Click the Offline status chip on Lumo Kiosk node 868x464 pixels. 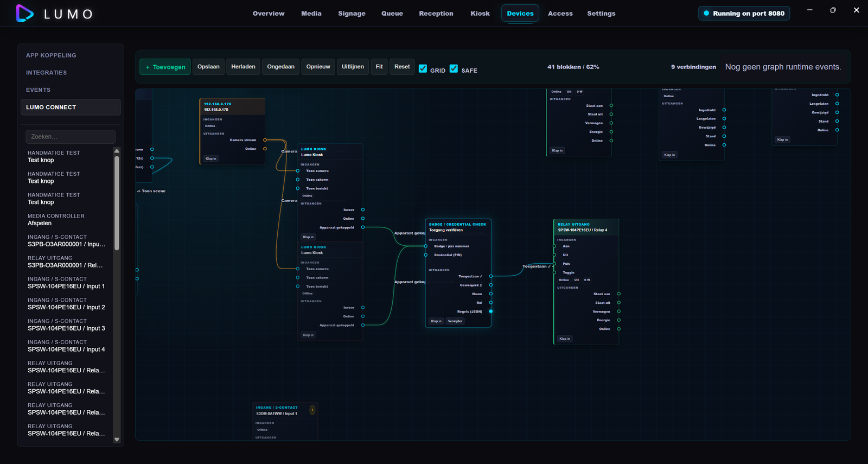tap(308, 294)
